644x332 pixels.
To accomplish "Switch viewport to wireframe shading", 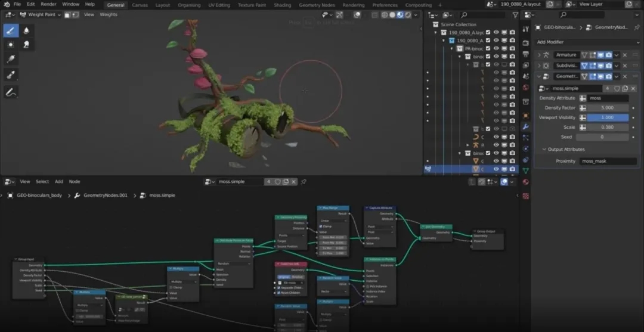I will pyautogui.click(x=385, y=15).
